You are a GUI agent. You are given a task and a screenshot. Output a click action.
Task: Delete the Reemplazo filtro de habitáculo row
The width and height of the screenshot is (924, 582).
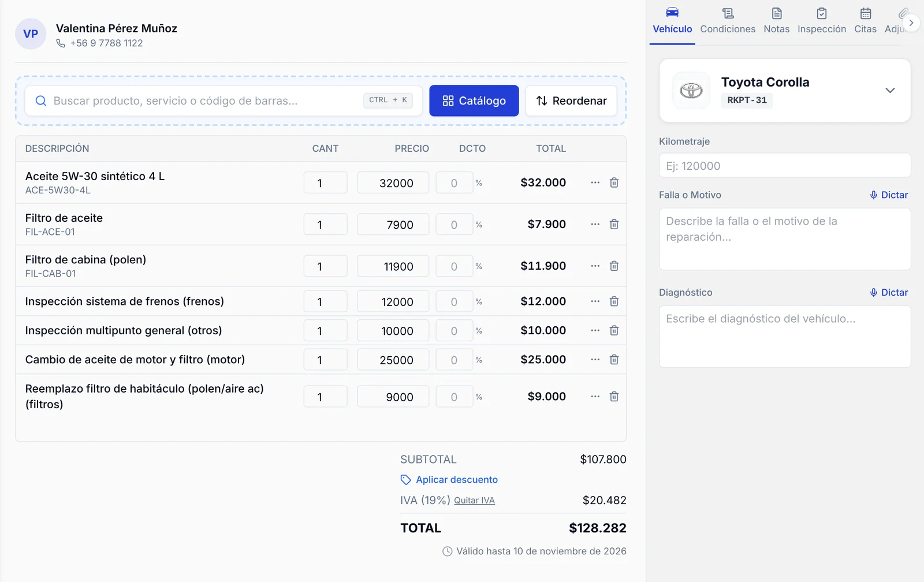pyautogui.click(x=614, y=397)
